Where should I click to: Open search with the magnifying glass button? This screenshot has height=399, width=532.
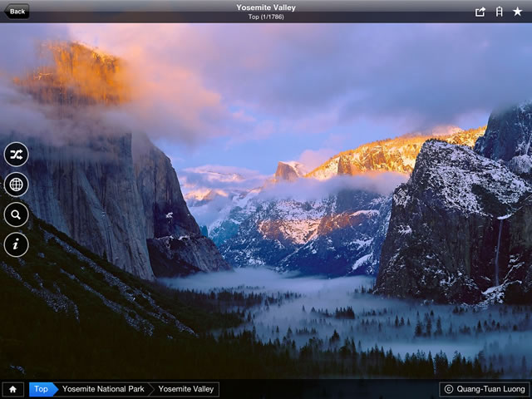click(17, 214)
